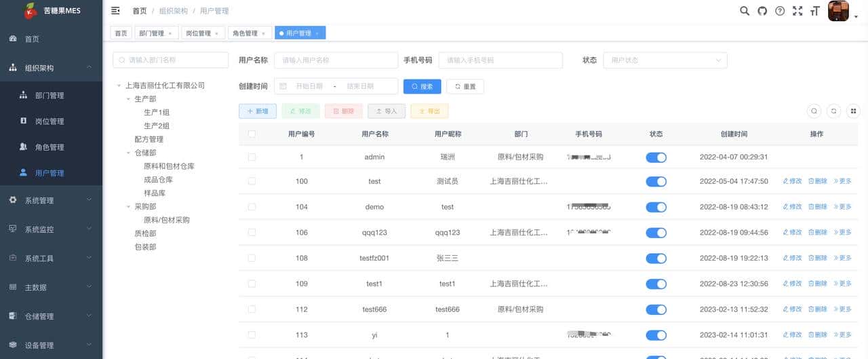
Task: Collapse the 生产部 tree node
Action: (x=129, y=99)
